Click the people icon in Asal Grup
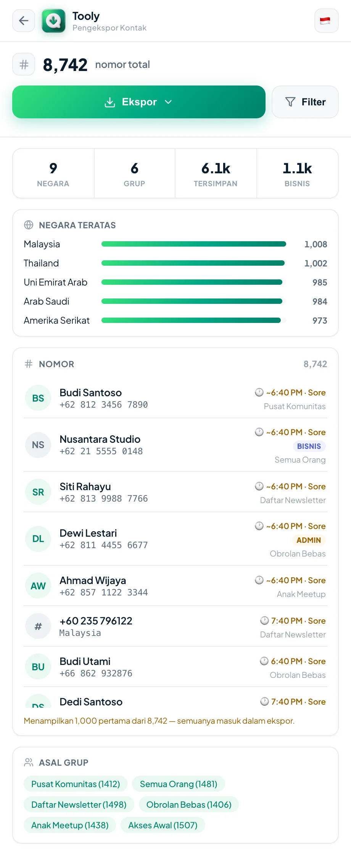The image size is (351, 868). point(29,762)
